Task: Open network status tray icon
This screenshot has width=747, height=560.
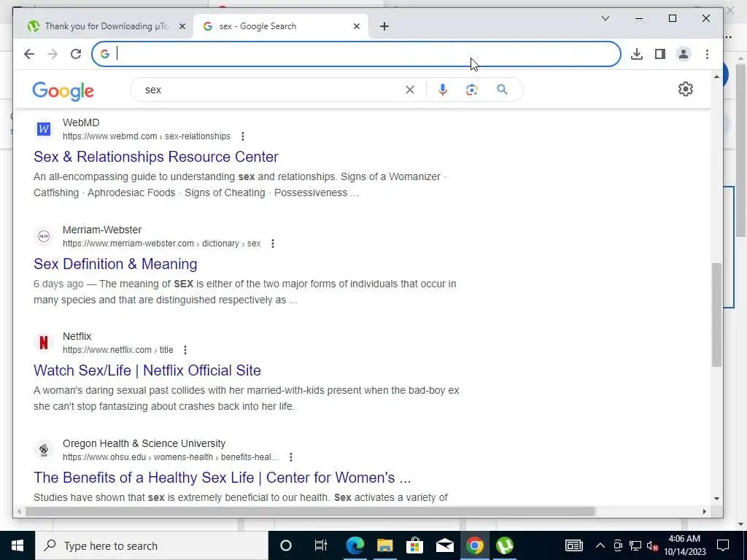Action: [635, 545]
